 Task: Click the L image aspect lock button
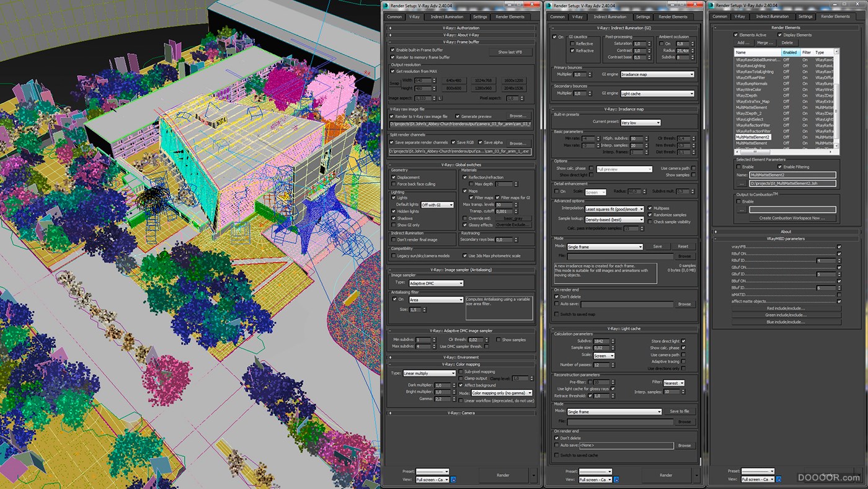(441, 98)
